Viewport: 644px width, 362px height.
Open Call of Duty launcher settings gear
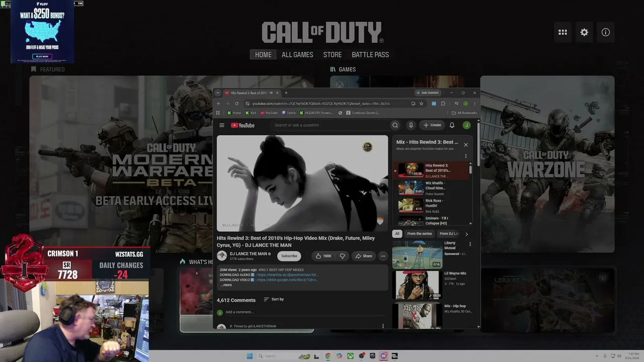coord(584,32)
